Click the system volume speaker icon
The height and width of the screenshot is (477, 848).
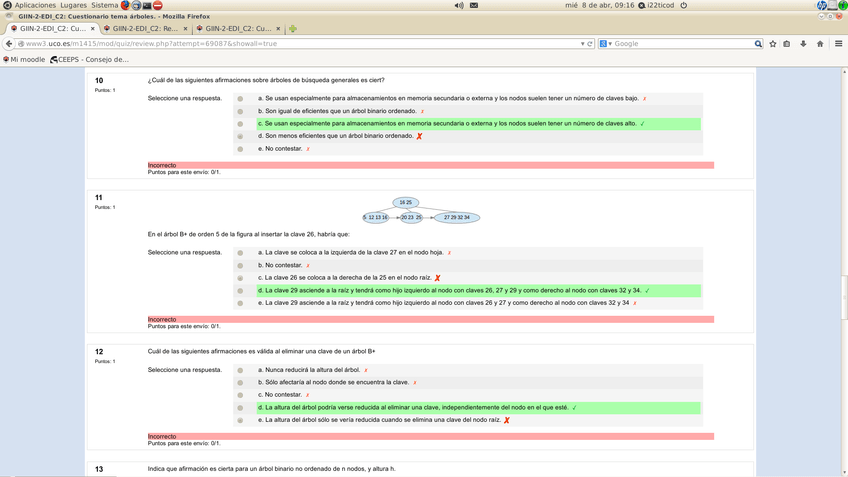click(x=459, y=6)
